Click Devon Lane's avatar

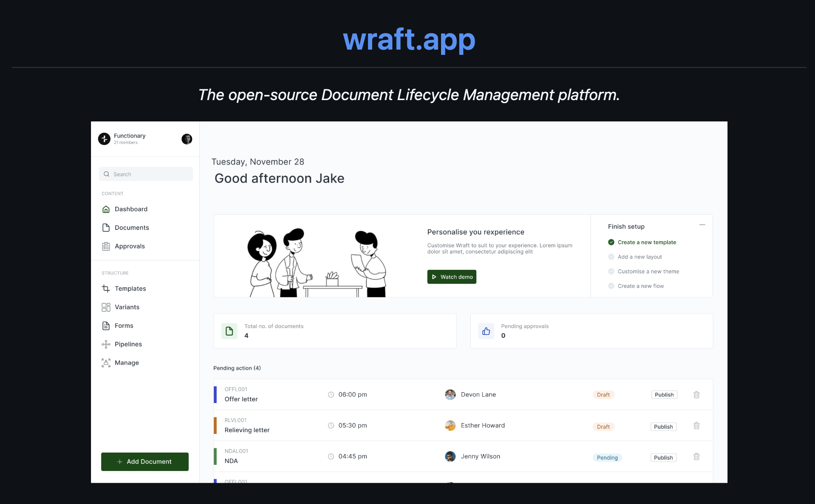coord(450,395)
